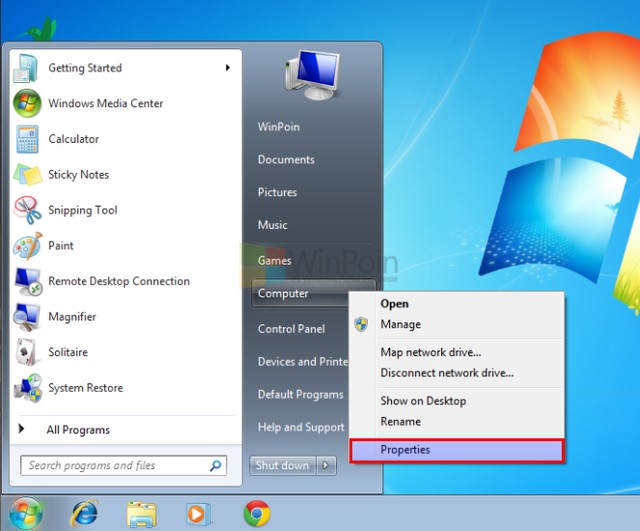Launch the Snipping Tool scissors icon
Viewport: 640px width, 531px height.
[x=27, y=210]
